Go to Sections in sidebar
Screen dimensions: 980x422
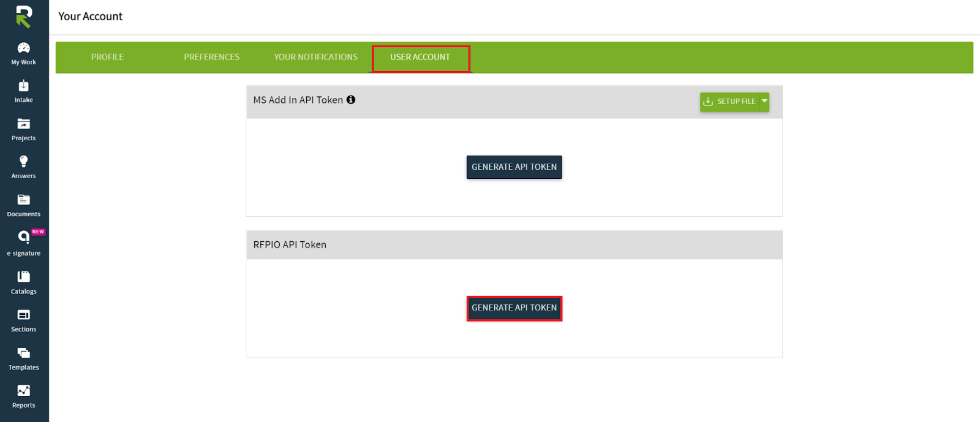24,321
